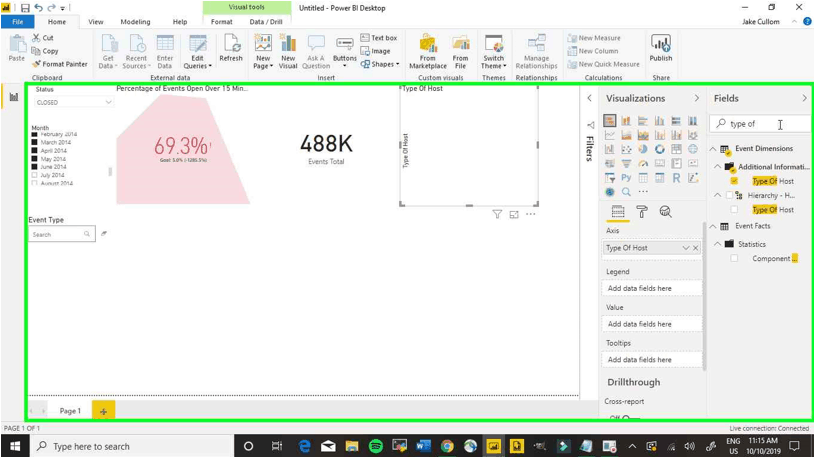Open more options on Type Of Host visual
Image resolution: width=816 pixels, height=458 pixels.
pyautogui.click(x=530, y=214)
